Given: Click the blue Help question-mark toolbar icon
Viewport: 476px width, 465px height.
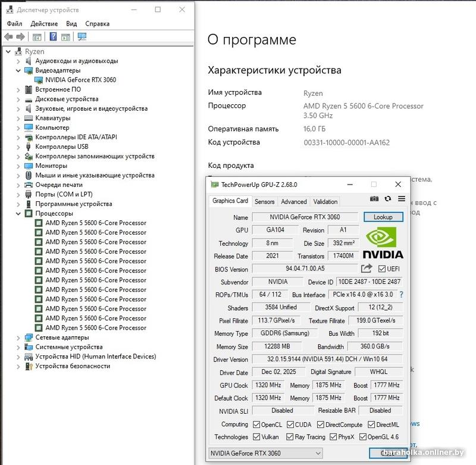Looking at the screenshot, I should (x=53, y=37).
